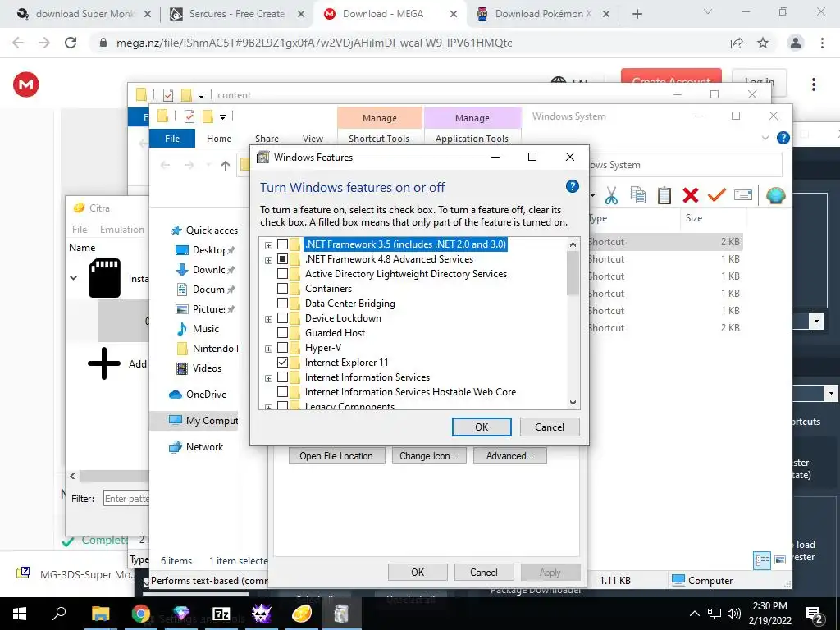Open the Windows Start menu

pyautogui.click(x=20, y=614)
